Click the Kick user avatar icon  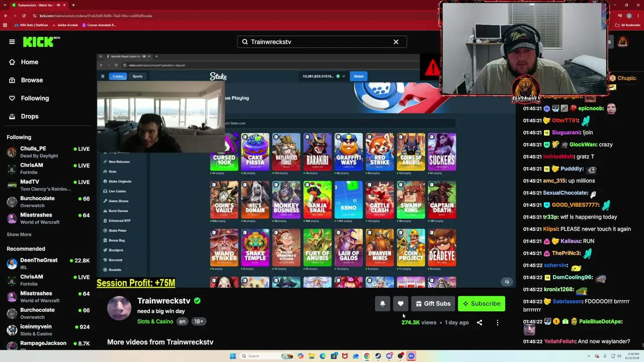point(623,42)
